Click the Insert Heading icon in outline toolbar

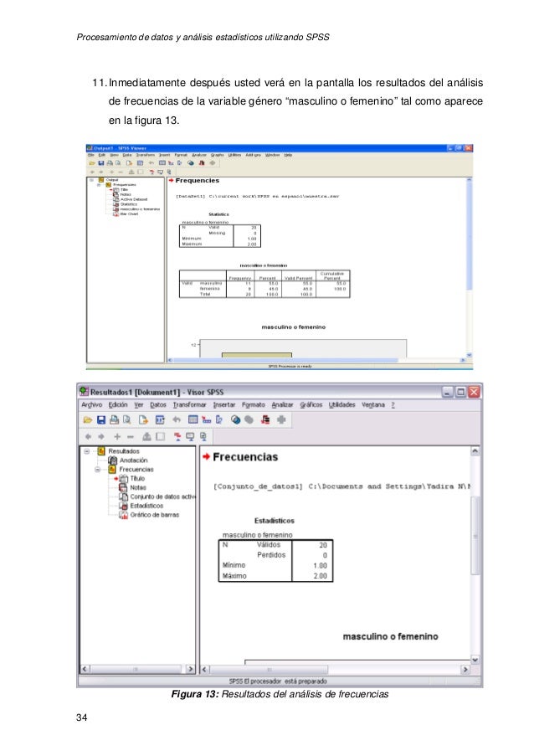(177, 437)
